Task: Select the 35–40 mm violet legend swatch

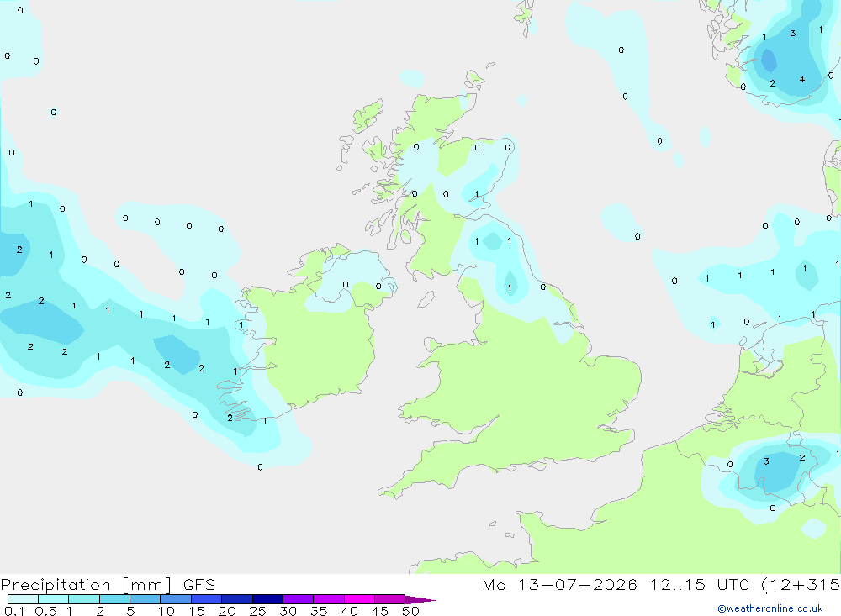Action: click(329, 599)
